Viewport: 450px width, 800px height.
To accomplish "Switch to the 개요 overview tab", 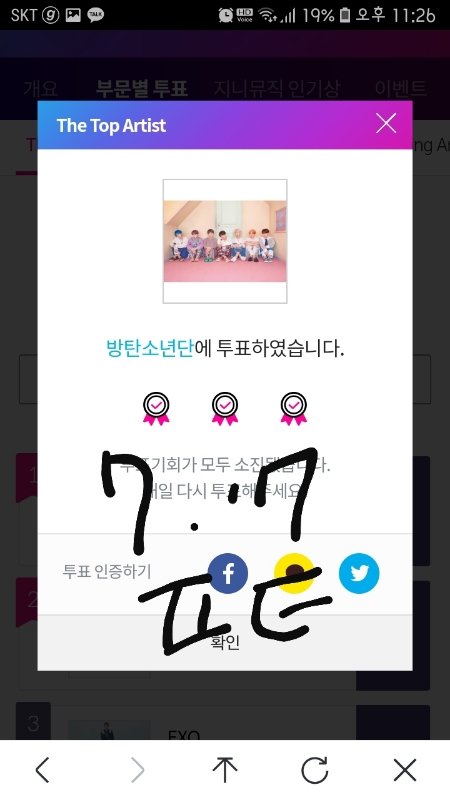I will click(x=41, y=89).
